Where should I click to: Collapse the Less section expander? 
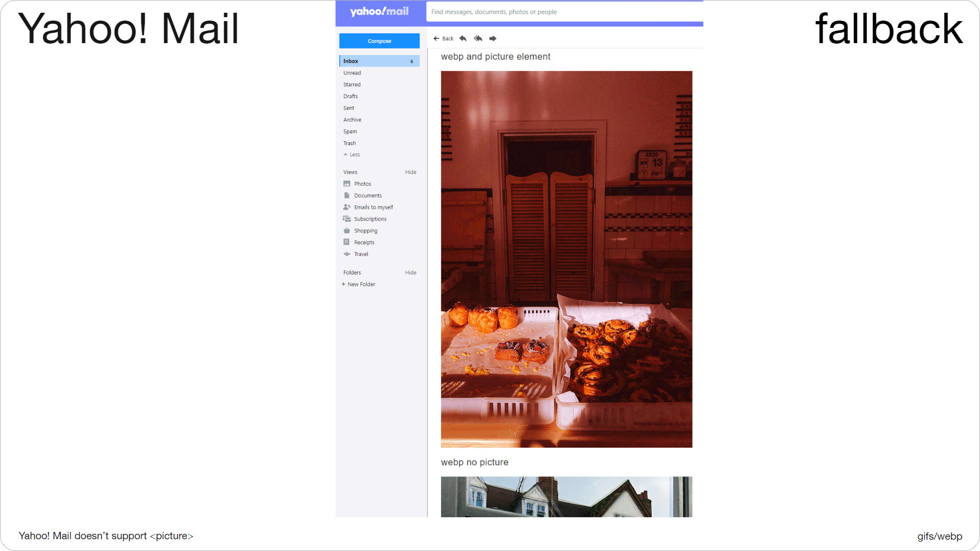351,154
